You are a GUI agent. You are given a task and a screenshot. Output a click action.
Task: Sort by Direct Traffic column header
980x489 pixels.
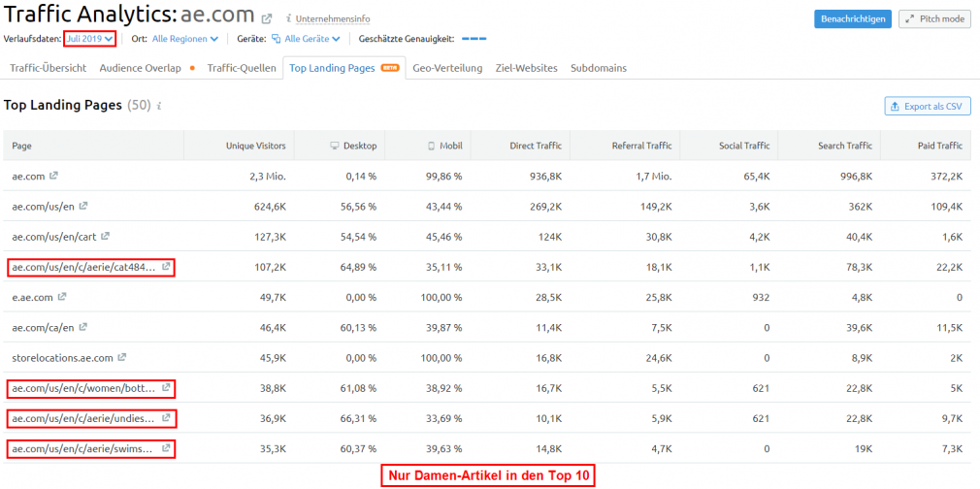pyautogui.click(x=536, y=146)
